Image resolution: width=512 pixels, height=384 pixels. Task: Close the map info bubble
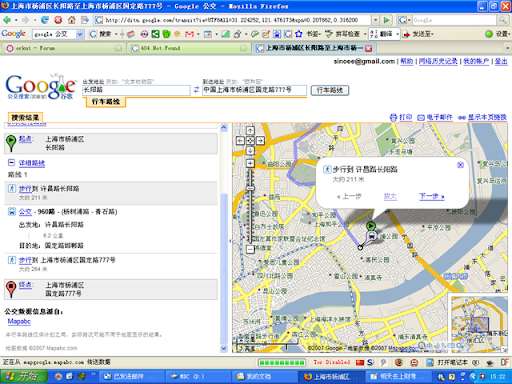pyautogui.click(x=460, y=165)
